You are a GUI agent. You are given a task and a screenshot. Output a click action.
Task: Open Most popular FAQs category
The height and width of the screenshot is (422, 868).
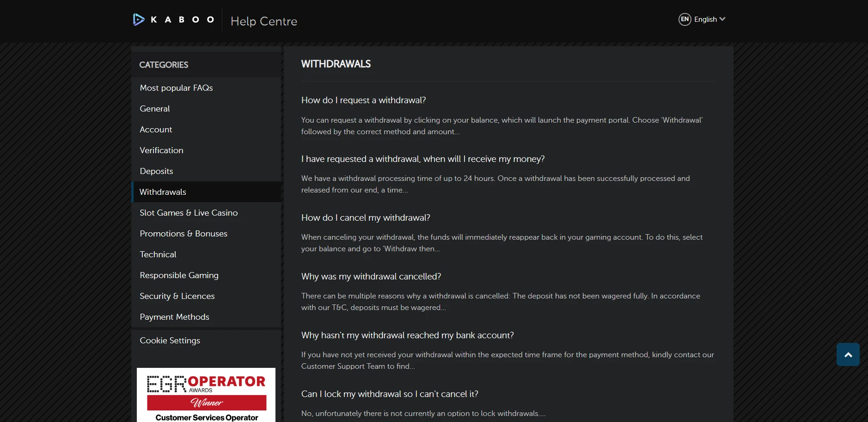tap(206, 88)
